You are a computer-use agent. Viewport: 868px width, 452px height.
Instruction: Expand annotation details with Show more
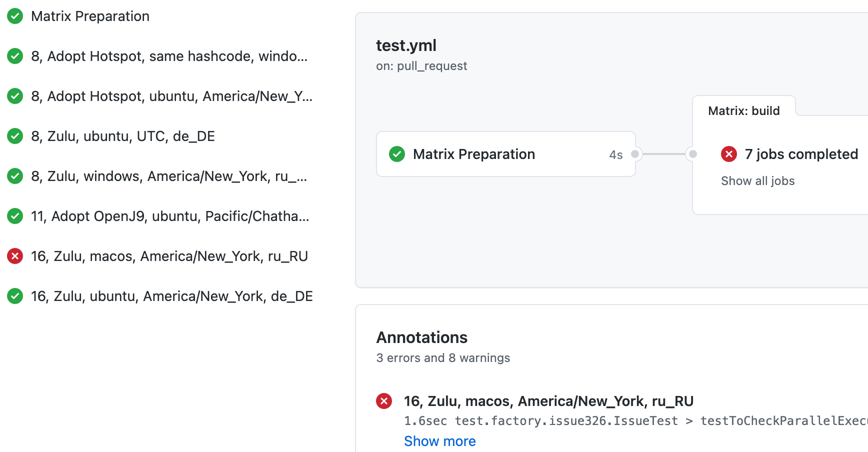(x=440, y=441)
